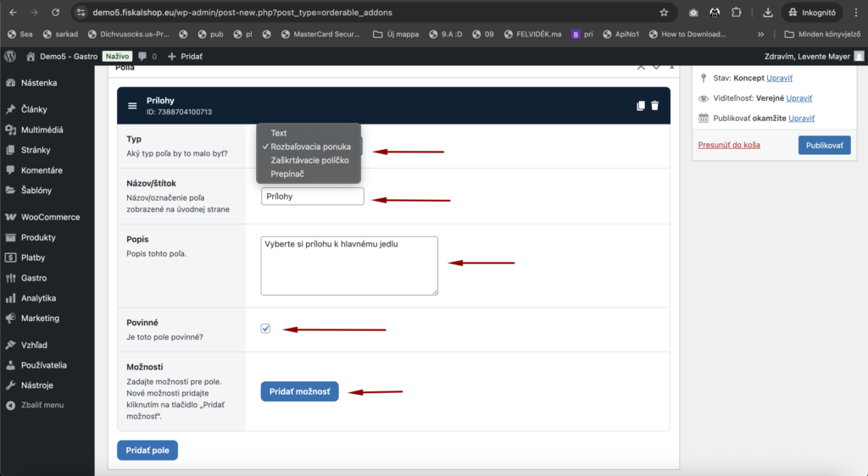Click the Názov/štítok input field
The image size is (868, 476).
312,196
